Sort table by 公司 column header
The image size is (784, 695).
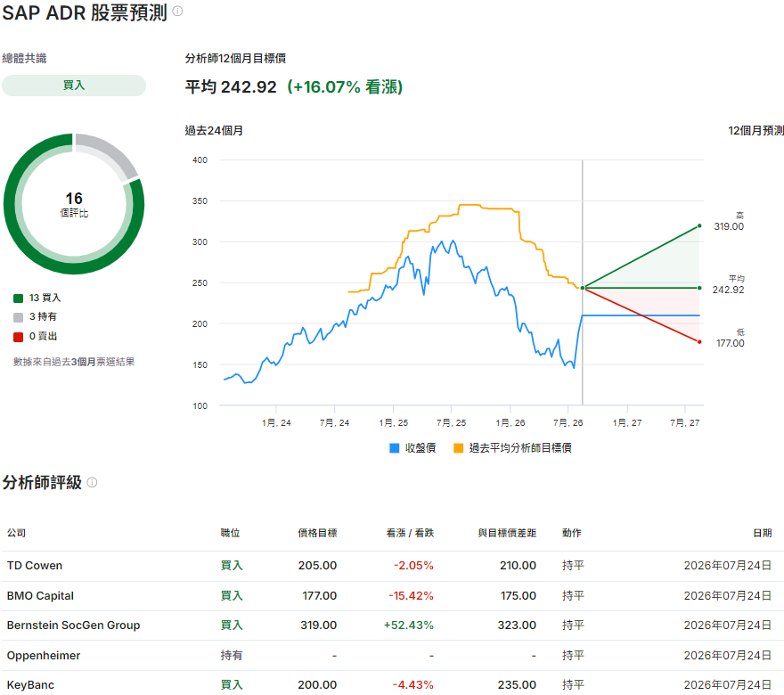coord(17,533)
